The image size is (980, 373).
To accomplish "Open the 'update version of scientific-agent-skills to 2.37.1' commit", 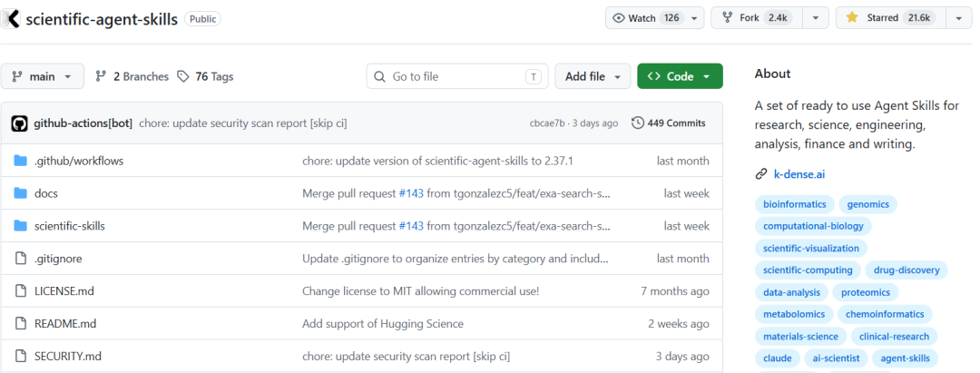I will 438,161.
